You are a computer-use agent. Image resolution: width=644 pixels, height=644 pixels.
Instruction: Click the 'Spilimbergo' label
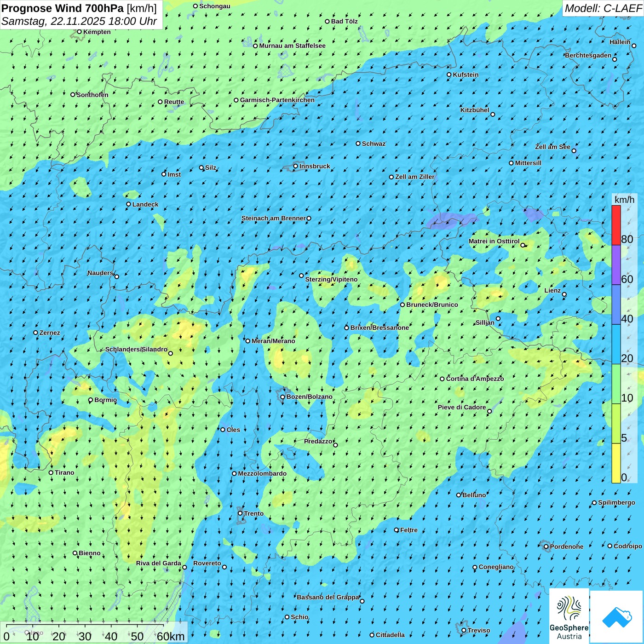tap(616, 502)
